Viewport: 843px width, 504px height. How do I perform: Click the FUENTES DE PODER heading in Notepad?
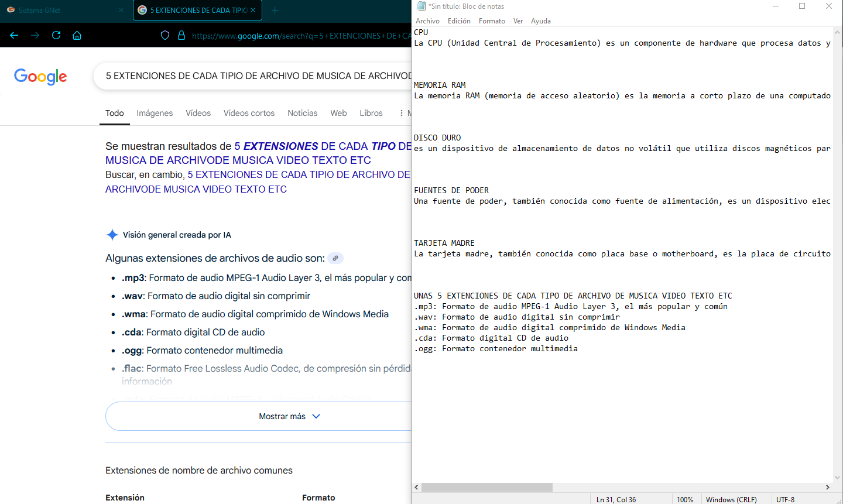[451, 190]
